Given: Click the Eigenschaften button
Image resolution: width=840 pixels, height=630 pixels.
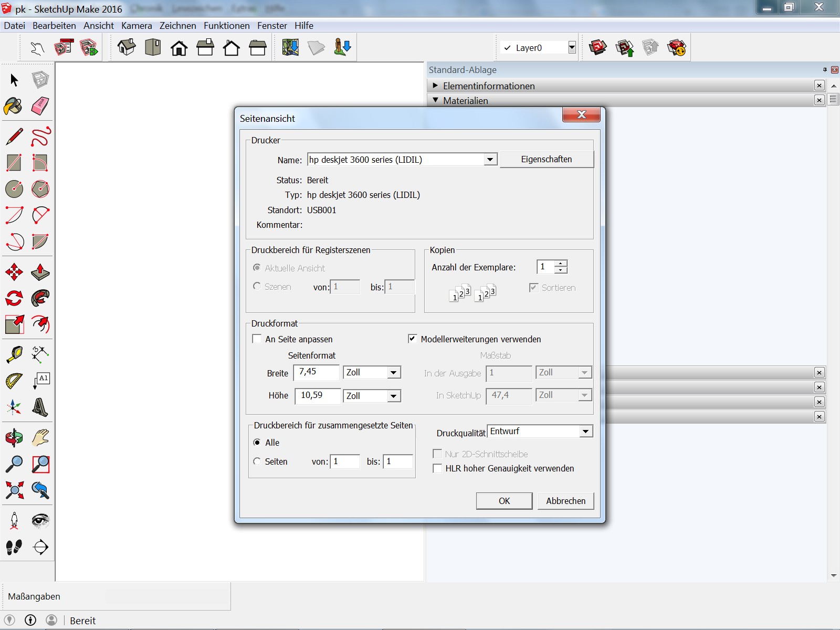Looking at the screenshot, I should tap(547, 160).
